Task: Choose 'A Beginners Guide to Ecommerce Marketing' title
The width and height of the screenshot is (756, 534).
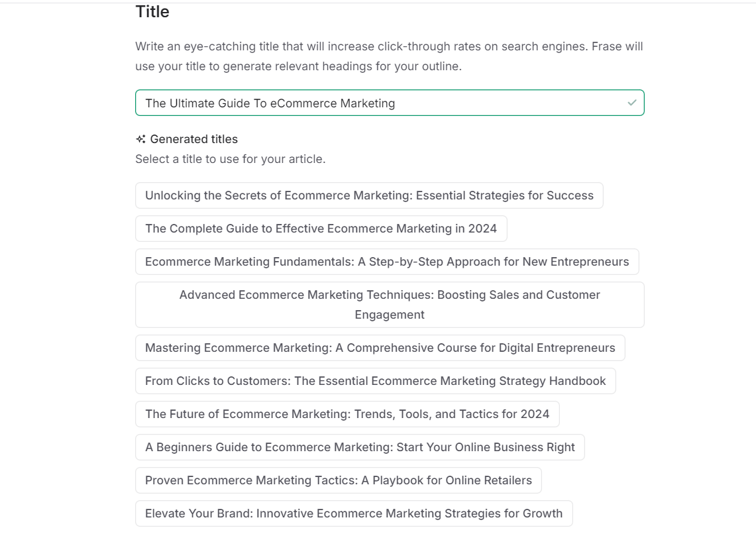Action: (x=360, y=447)
